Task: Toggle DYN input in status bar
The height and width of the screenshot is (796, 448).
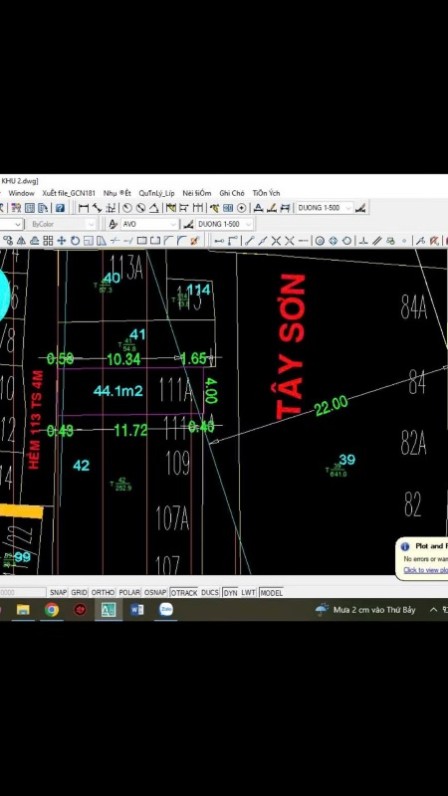Action: click(230, 592)
